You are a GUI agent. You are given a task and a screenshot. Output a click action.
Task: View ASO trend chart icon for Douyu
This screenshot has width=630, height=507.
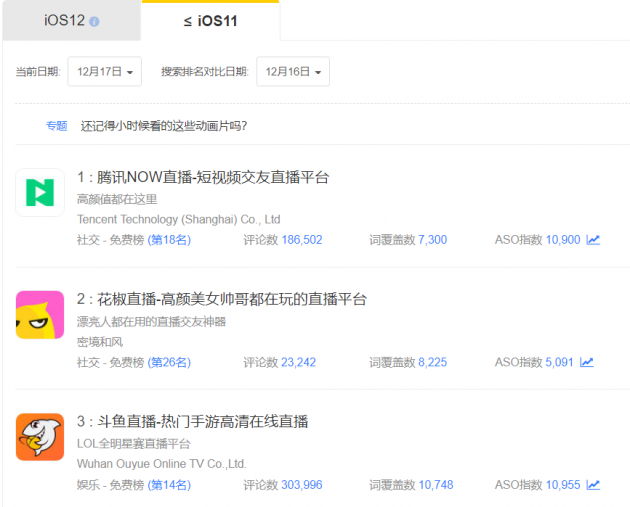593,485
